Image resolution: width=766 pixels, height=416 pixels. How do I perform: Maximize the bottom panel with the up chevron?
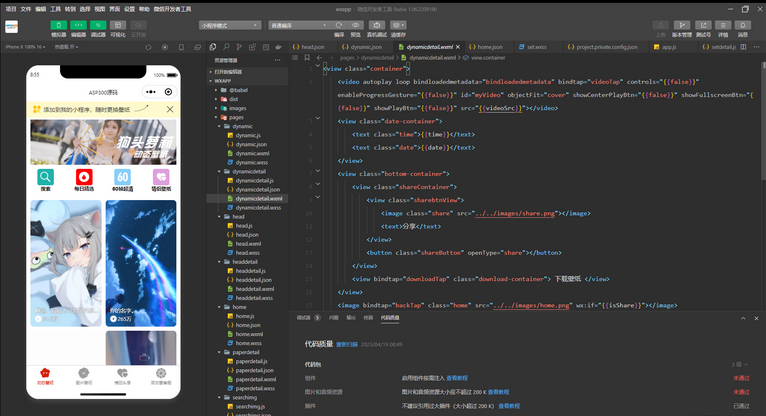click(744, 318)
